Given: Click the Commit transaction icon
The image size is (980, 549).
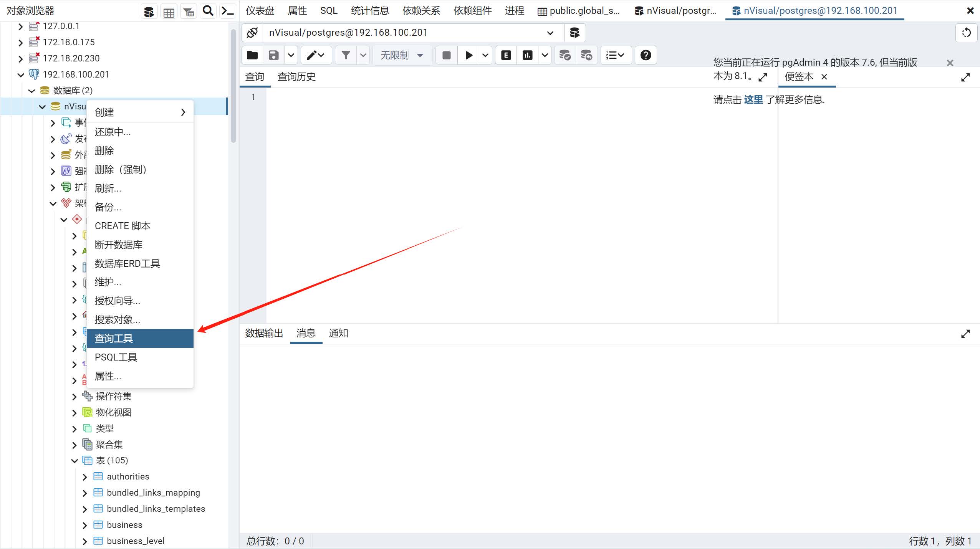Looking at the screenshot, I should [x=564, y=55].
